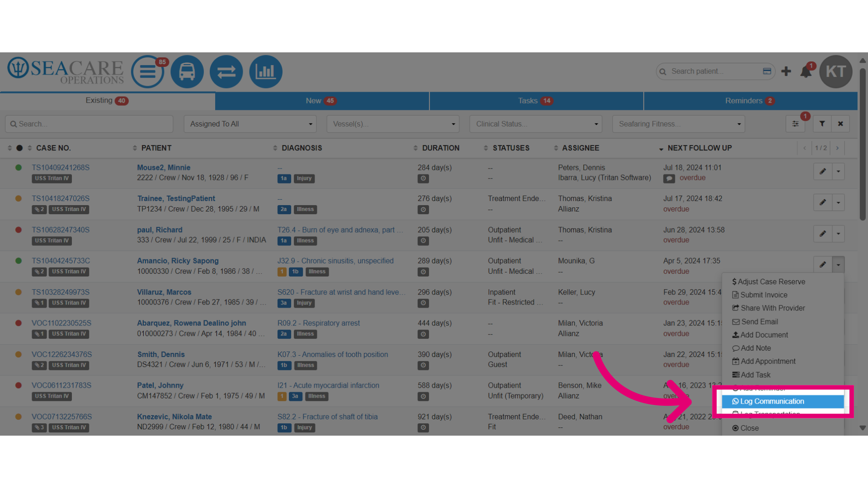Click the funnel filter icon
Screen dimensions: 868x488
pyautogui.click(x=822, y=124)
